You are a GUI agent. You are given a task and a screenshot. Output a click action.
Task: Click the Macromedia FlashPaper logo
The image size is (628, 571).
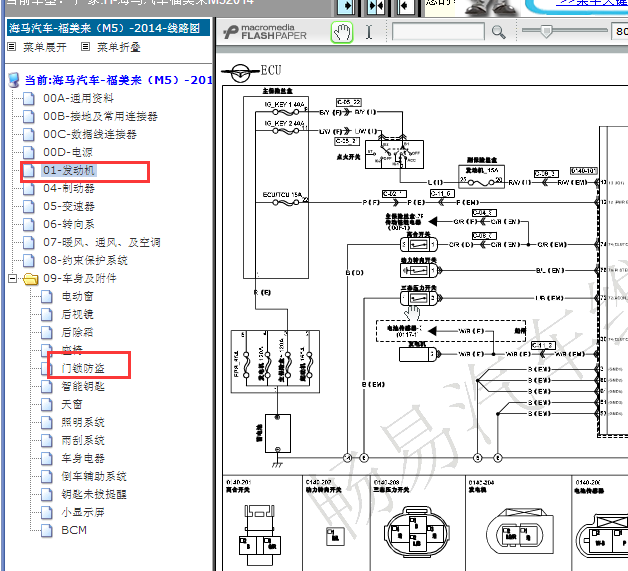(265, 32)
